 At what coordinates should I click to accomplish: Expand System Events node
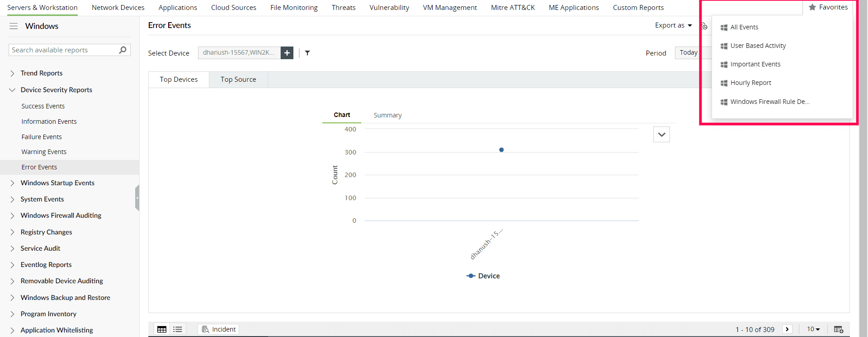pyautogui.click(x=12, y=199)
